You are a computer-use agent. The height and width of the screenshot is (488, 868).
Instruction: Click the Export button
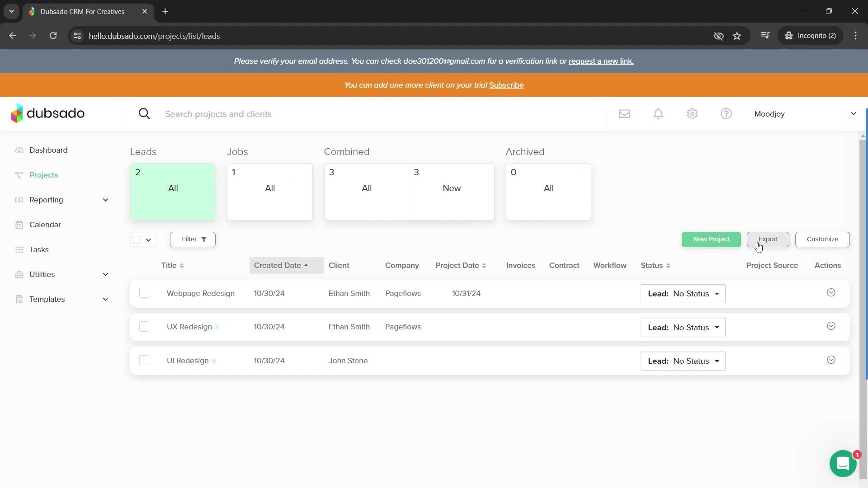pyautogui.click(x=768, y=239)
